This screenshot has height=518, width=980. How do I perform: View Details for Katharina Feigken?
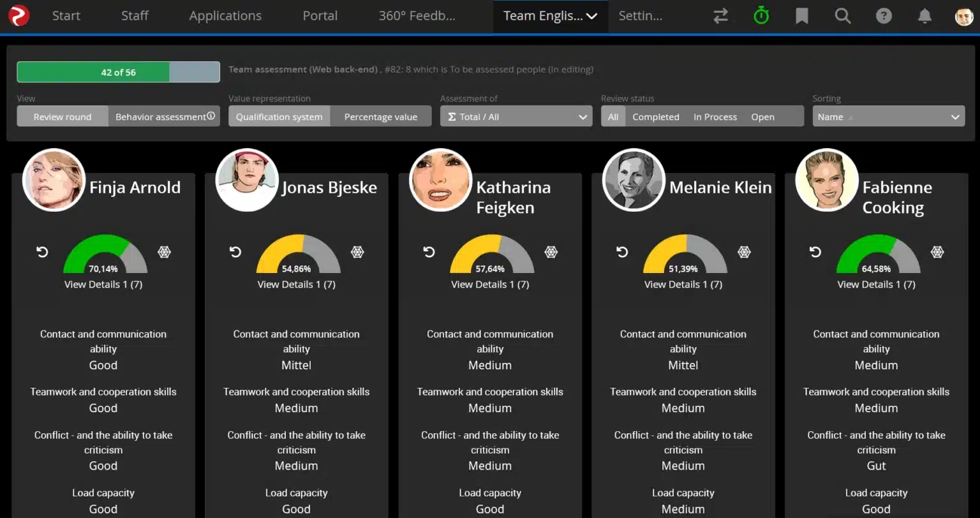pos(490,284)
